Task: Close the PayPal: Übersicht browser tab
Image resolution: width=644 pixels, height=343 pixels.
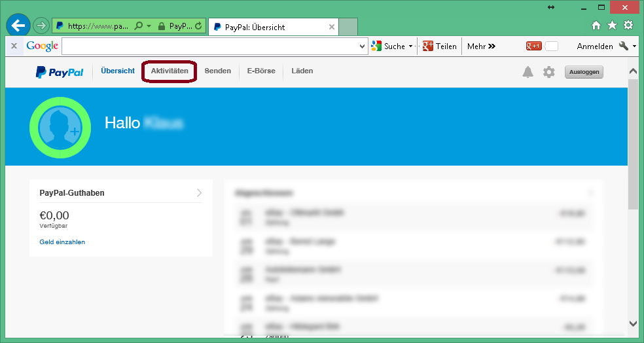Action: [x=332, y=27]
